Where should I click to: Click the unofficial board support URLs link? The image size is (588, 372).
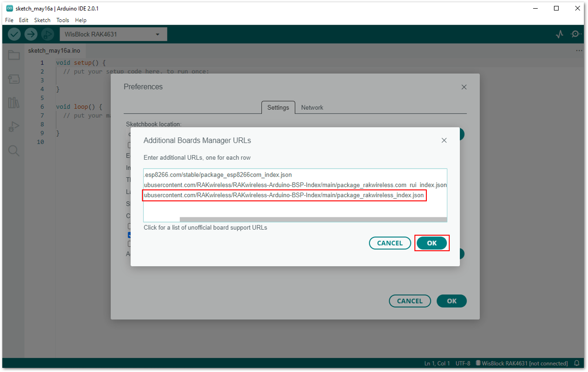click(x=205, y=227)
